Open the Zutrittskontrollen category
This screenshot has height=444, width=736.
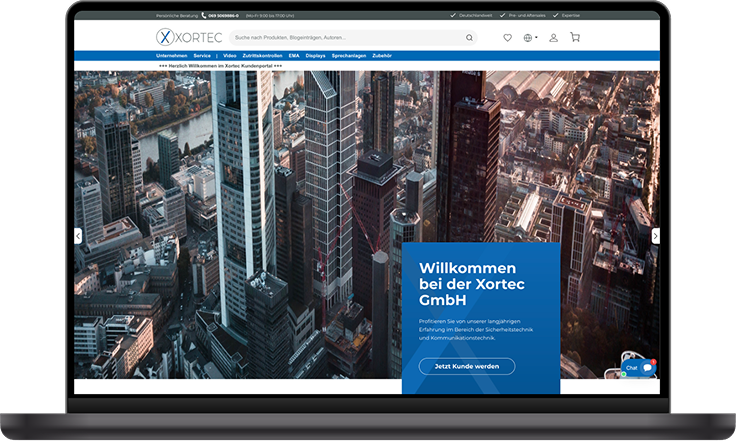[262, 56]
